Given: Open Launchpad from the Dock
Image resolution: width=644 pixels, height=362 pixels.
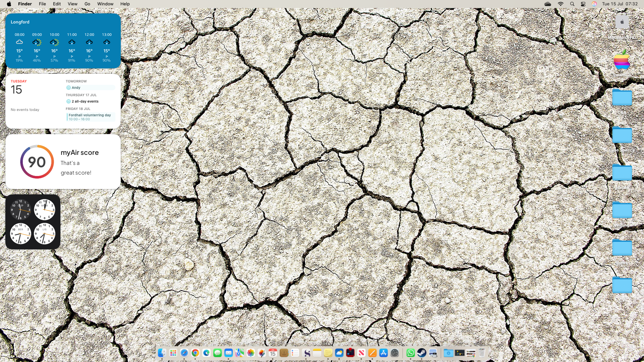Looking at the screenshot, I should (173, 353).
